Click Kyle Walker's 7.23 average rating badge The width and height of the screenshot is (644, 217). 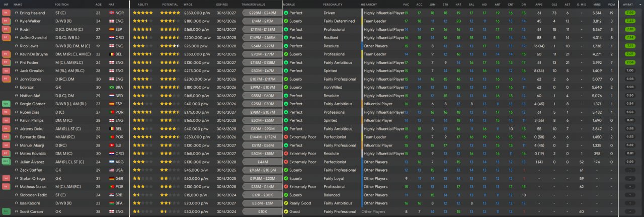[629, 21]
